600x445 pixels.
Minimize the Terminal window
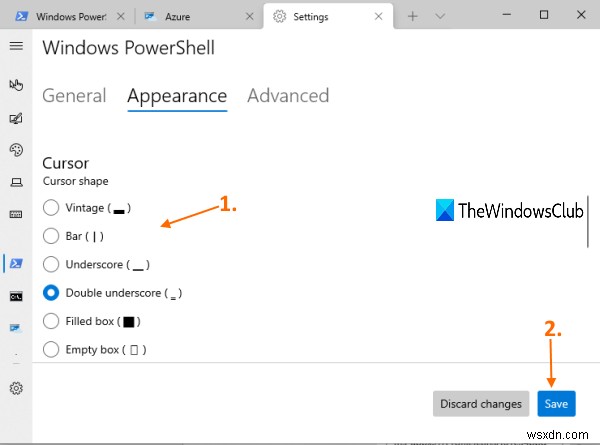pyautogui.click(x=507, y=15)
